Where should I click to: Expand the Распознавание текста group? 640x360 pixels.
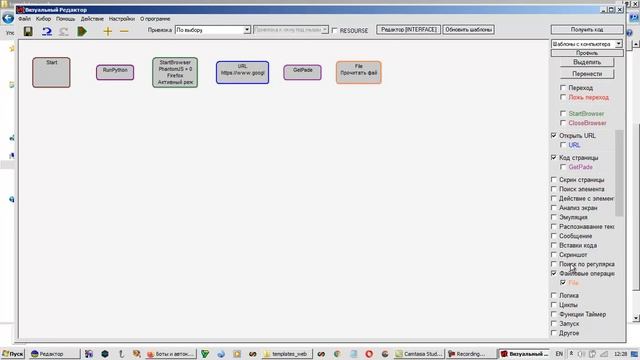point(554,227)
